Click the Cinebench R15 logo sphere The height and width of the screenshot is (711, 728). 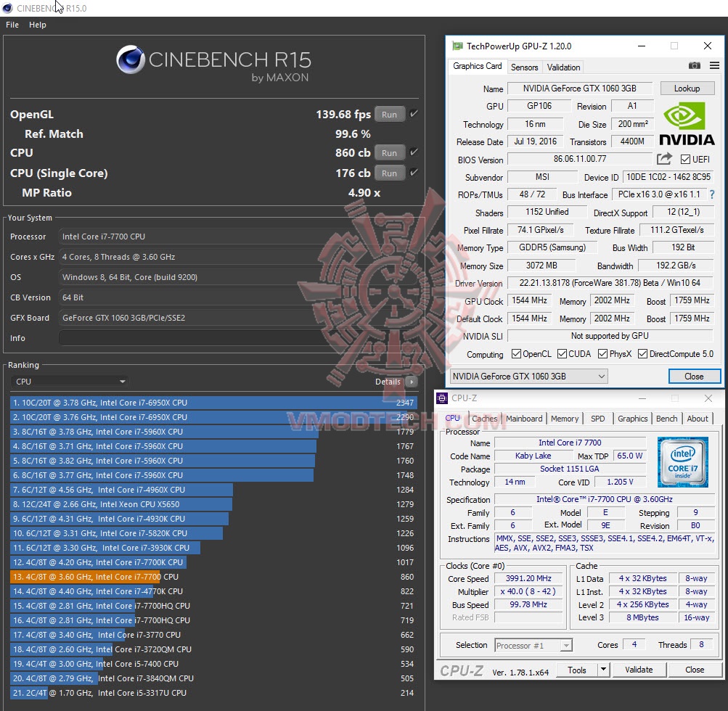(x=131, y=59)
